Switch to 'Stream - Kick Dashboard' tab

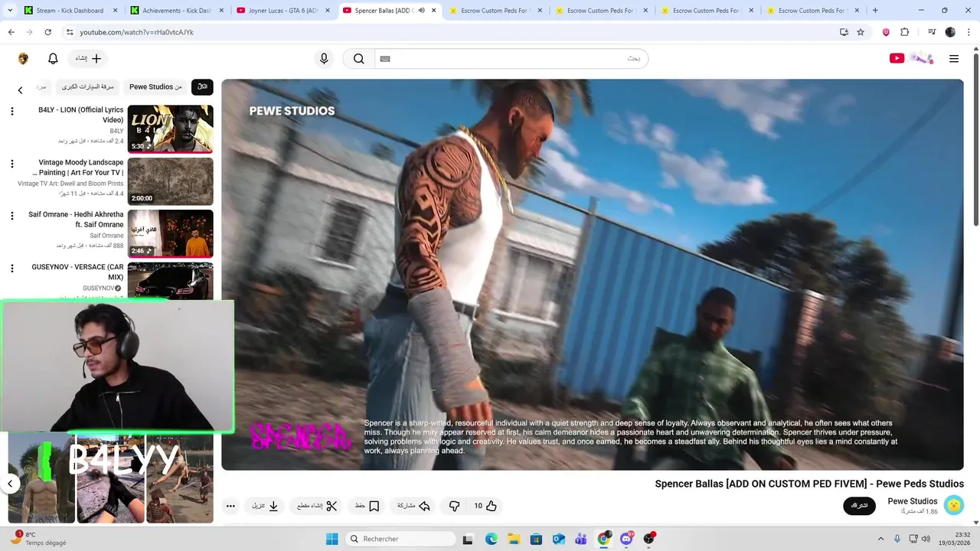click(70, 11)
